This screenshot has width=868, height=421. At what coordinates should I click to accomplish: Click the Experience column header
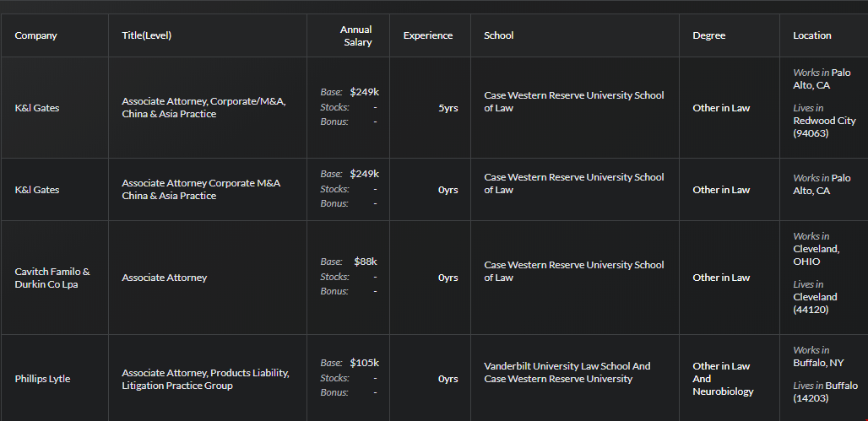(x=427, y=35)
